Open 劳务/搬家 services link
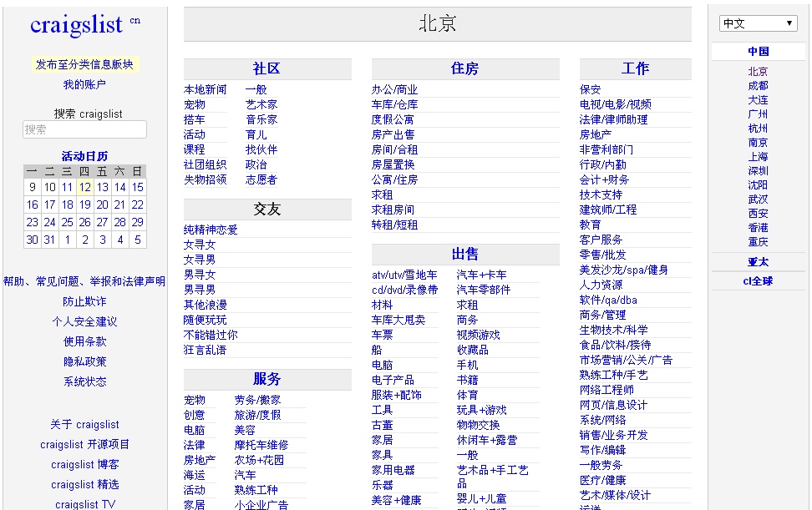Screen dimensions: 812x510 [258, 401]
